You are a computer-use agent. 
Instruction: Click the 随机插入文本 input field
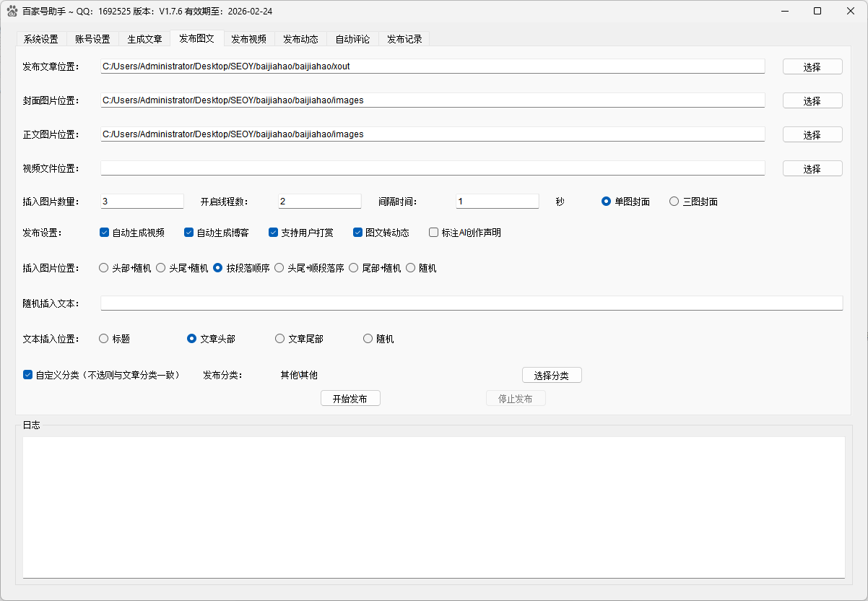[469, 303]
